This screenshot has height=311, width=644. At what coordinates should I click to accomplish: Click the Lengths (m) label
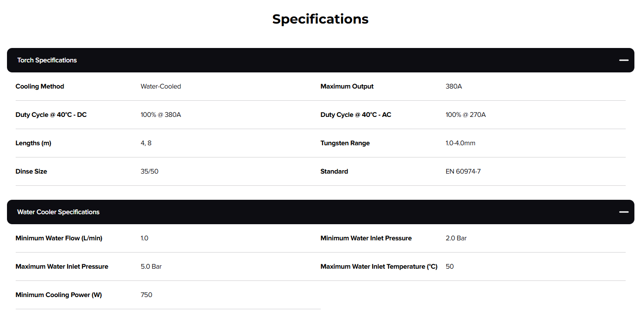click(33, 143)
